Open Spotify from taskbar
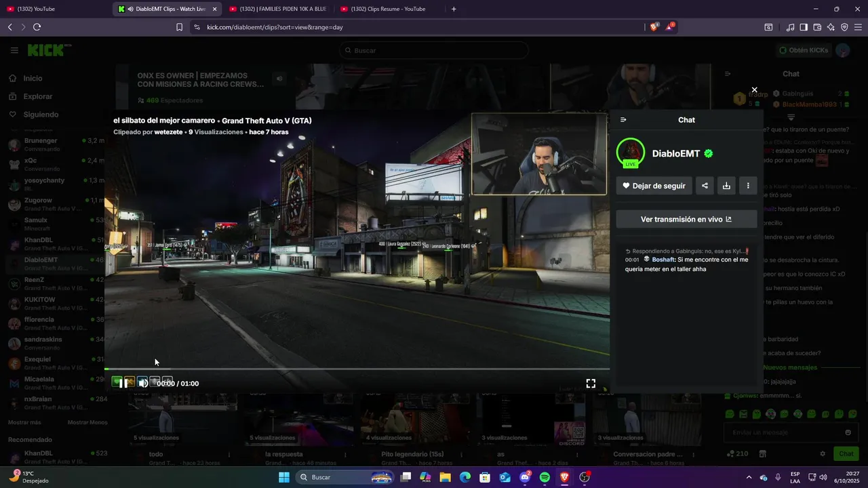 coord(545,477)
